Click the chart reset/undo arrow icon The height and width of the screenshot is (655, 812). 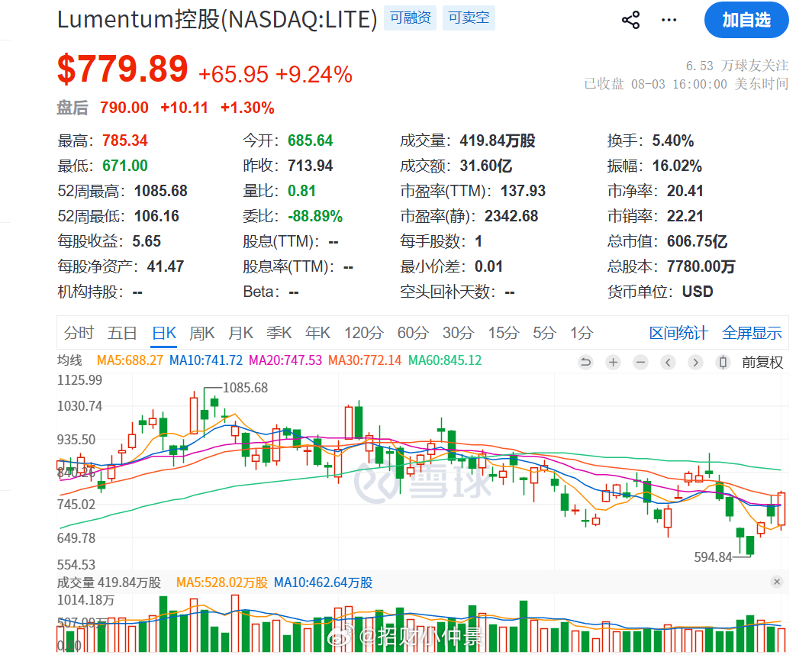click(585, 362)
